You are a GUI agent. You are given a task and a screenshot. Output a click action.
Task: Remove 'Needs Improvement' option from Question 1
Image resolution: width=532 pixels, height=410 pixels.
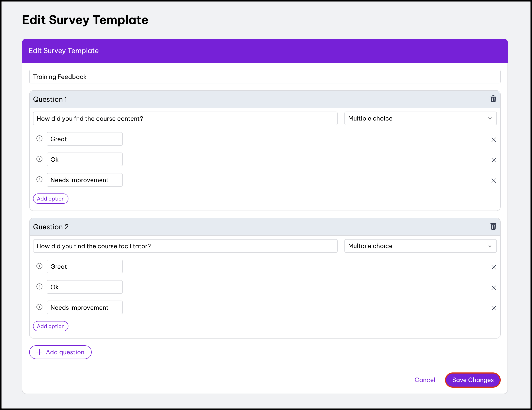point(493,181)
